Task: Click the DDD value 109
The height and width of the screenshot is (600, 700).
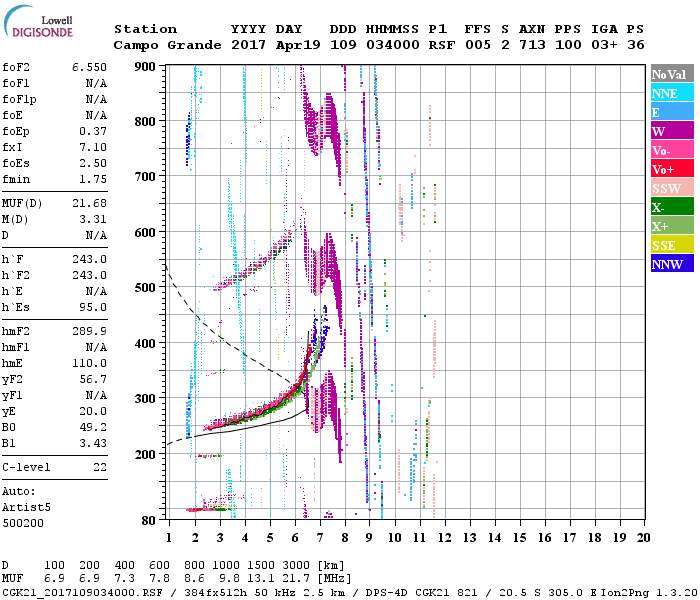Action: pos(343,45)
